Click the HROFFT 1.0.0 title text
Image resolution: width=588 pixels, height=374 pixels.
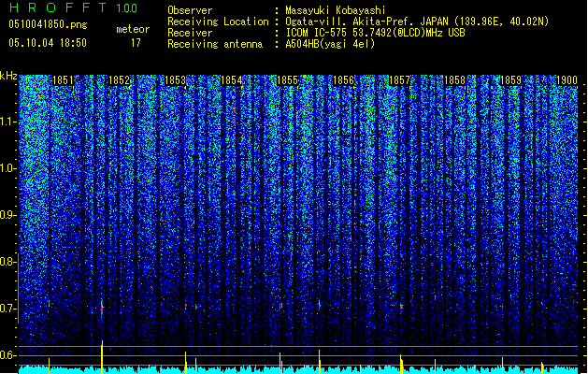[74, 7]
